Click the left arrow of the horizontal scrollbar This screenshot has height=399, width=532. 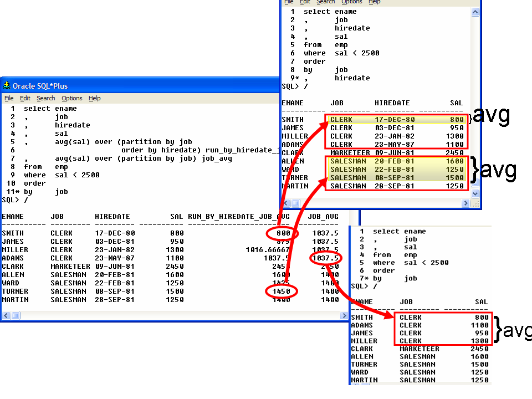click(x=6, y=315)
